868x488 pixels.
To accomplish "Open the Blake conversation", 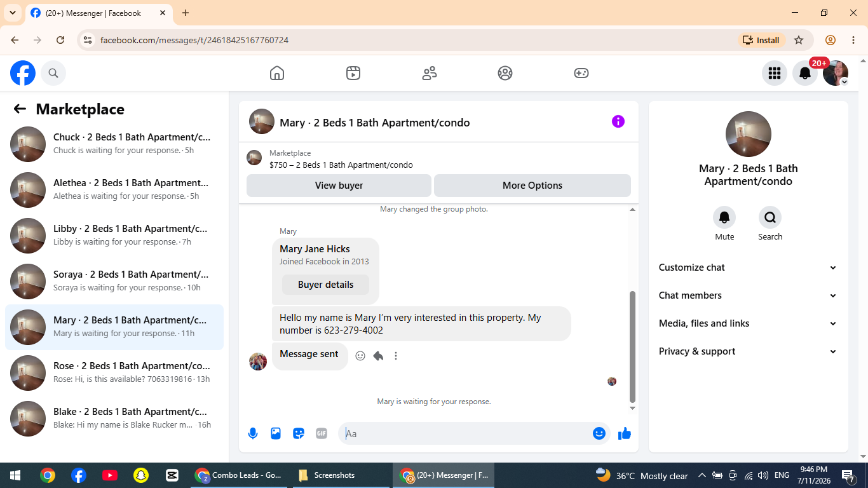I will [x=114, y=418].
